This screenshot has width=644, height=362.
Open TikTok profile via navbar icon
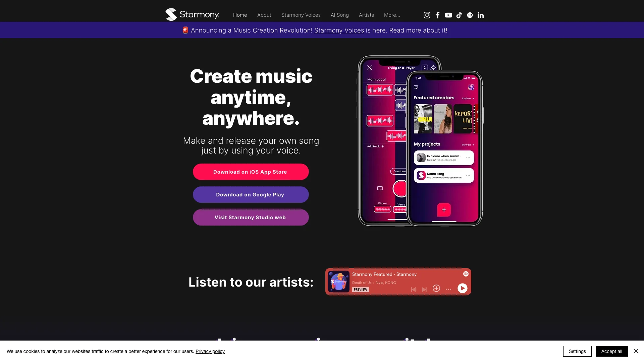tap(459, 15)
